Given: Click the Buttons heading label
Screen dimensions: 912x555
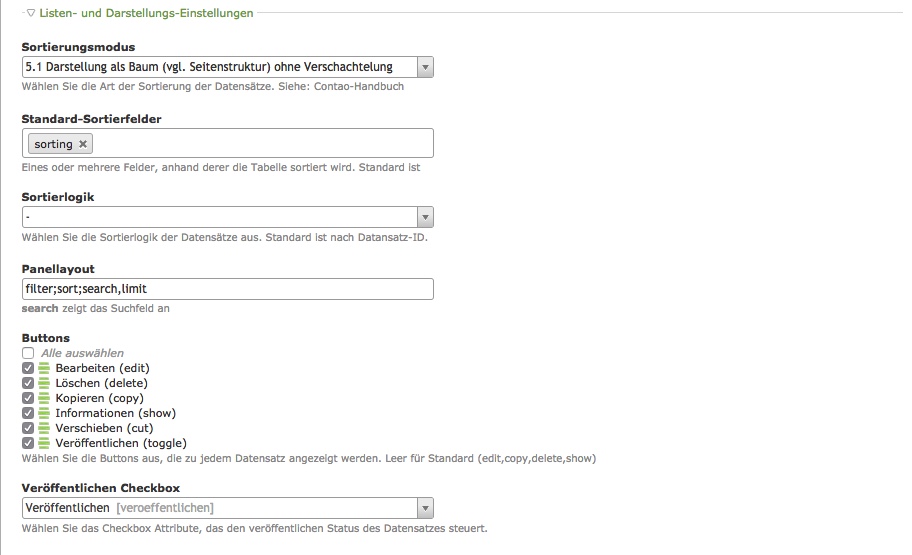Looking at the screenshot, I should [x=45, y=338].
